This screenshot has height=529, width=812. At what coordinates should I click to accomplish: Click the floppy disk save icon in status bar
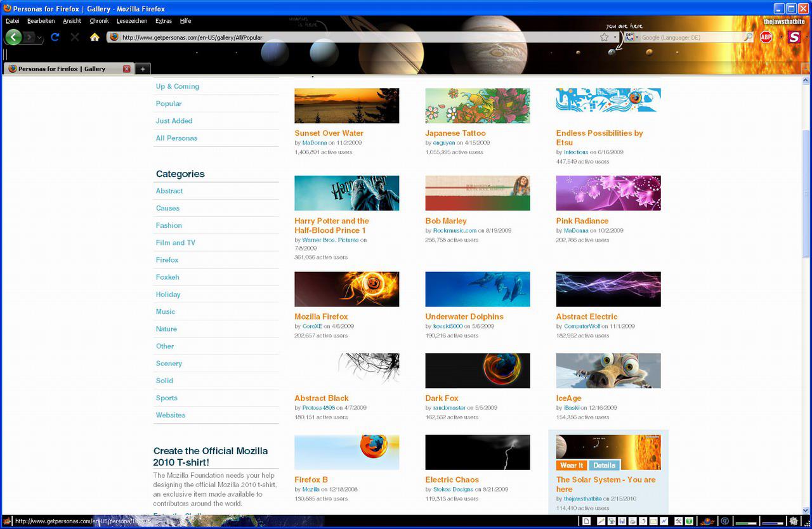pos(622,521)
